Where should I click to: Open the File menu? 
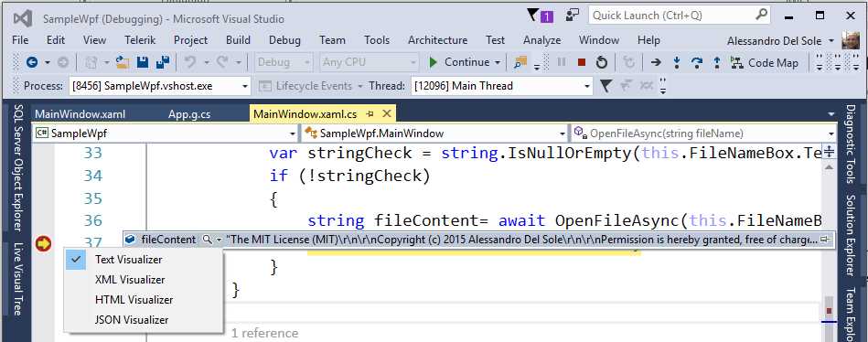coord(20,40)
